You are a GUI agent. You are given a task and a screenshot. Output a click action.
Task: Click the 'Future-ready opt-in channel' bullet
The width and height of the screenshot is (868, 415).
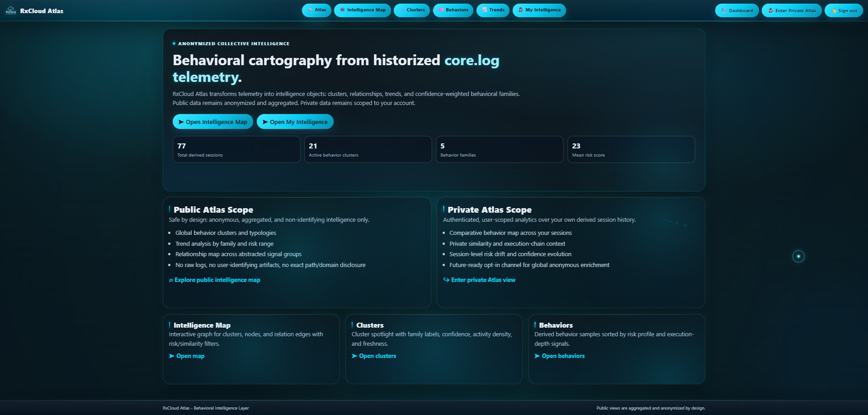coord(529,265)
